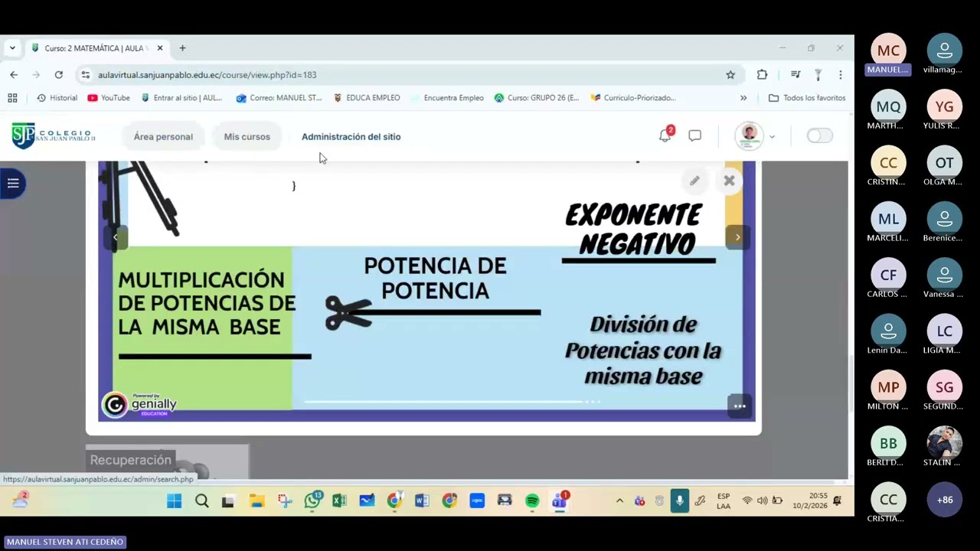Open WhatsApp from the taskbar
The height and width of the screenshot is (551, 980).
312,501
